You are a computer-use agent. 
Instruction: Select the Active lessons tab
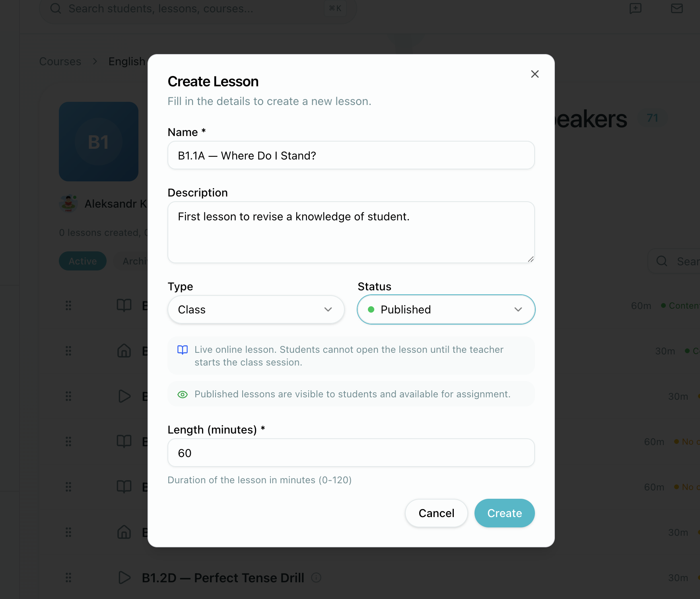point(83,261)
